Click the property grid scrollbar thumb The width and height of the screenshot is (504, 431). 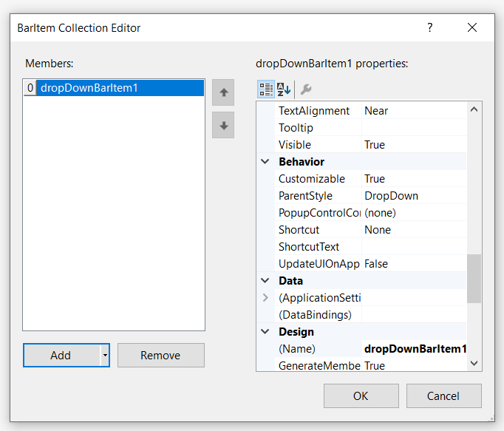tap(474, 279)
